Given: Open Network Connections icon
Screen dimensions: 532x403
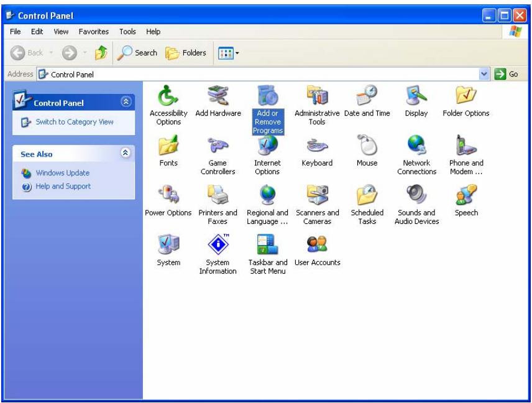Looking at the screenshot, I should 416,155.
